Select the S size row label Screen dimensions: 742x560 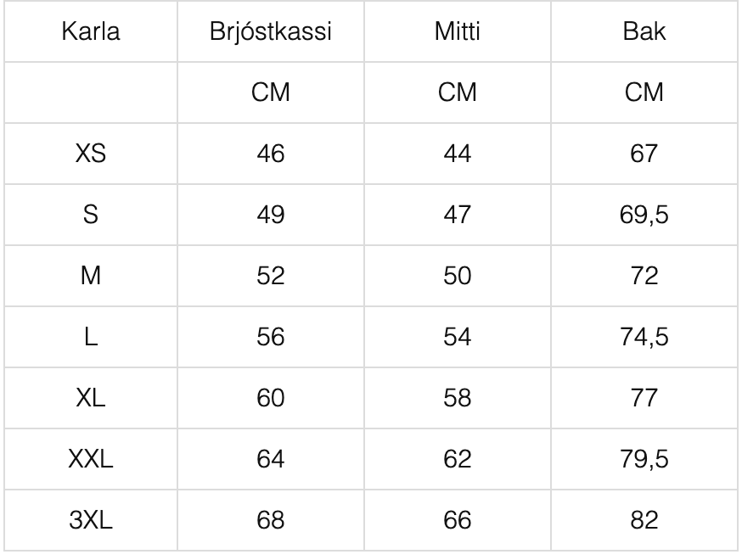pos(90,215)
